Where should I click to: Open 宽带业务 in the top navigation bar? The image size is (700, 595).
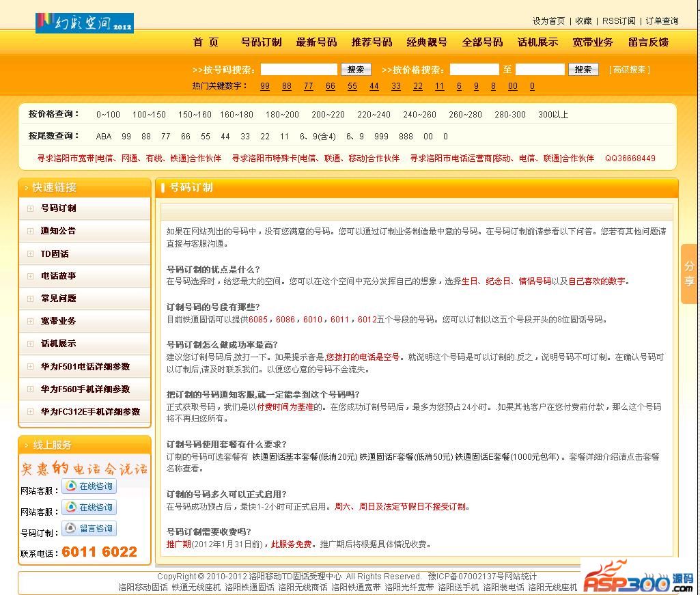click(x=593, y=42)
